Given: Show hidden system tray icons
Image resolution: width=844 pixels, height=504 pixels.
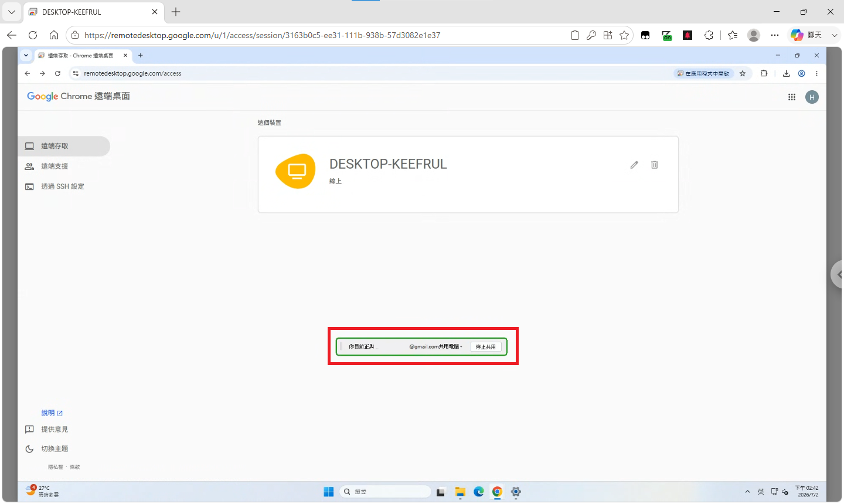Looking at the screenshot, I should coord(747,492).
